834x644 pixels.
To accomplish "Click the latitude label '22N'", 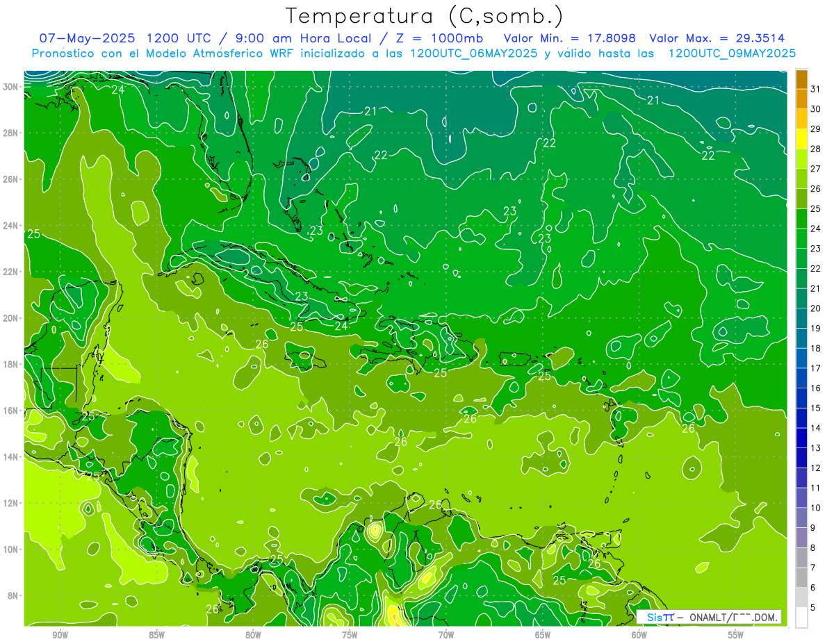I will click(x=11, y=272).
